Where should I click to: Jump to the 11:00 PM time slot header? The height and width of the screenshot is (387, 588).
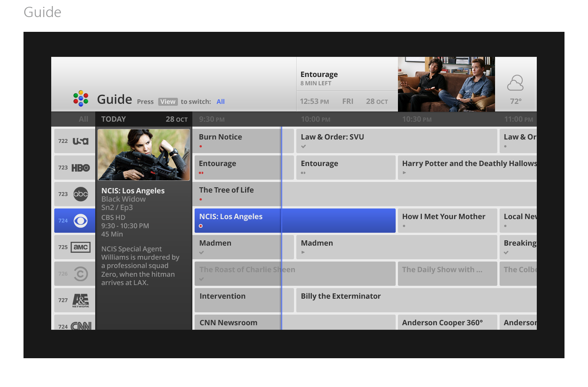pyautogui.click(x=519, y=119)
